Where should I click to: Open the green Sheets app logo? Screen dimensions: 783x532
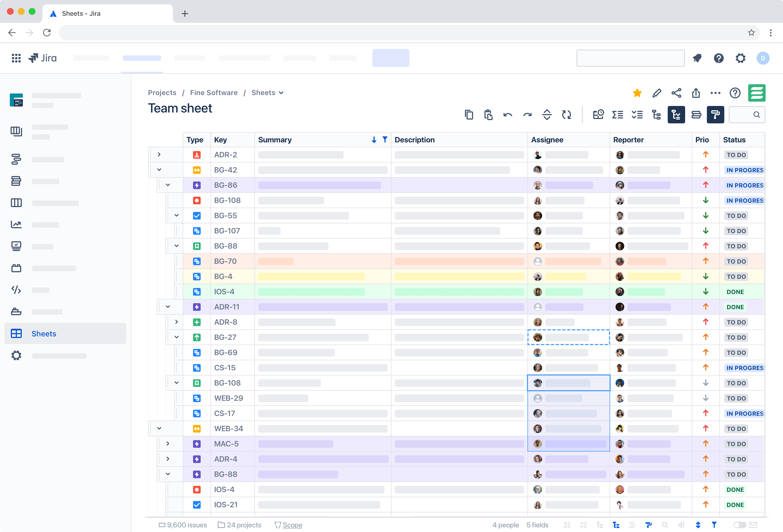coord(756,93)
